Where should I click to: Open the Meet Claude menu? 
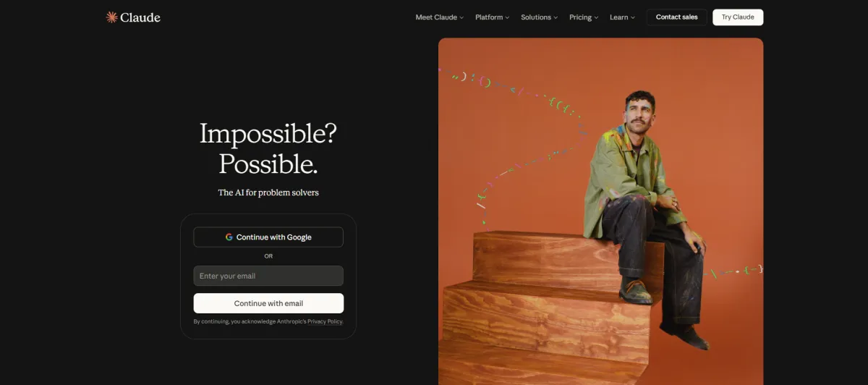click(x=440, y=17)
